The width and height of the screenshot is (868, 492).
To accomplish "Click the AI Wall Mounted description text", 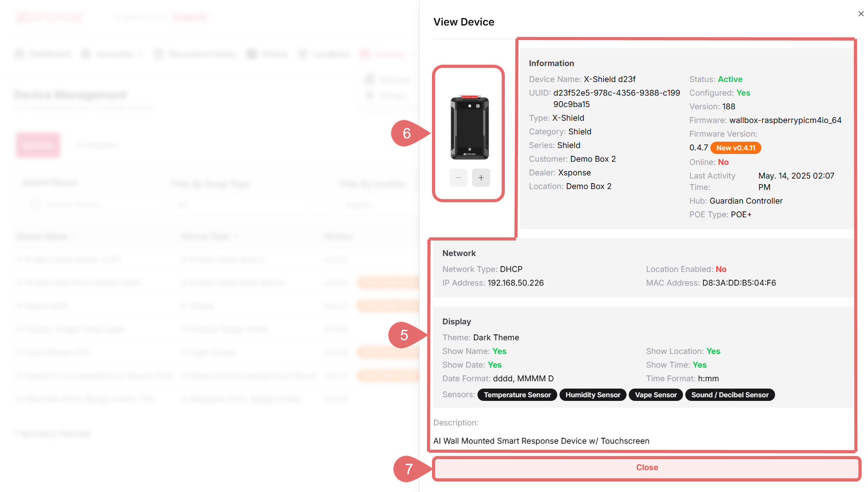I will tap(541, 441).
